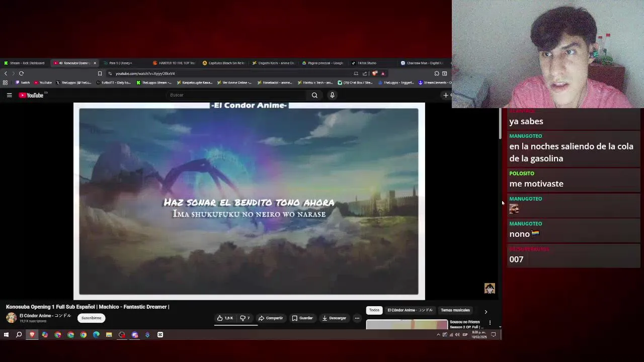This screenshot has width=644, height=362.
Task: Open the Windows Start menu
Action: (6, 335)
